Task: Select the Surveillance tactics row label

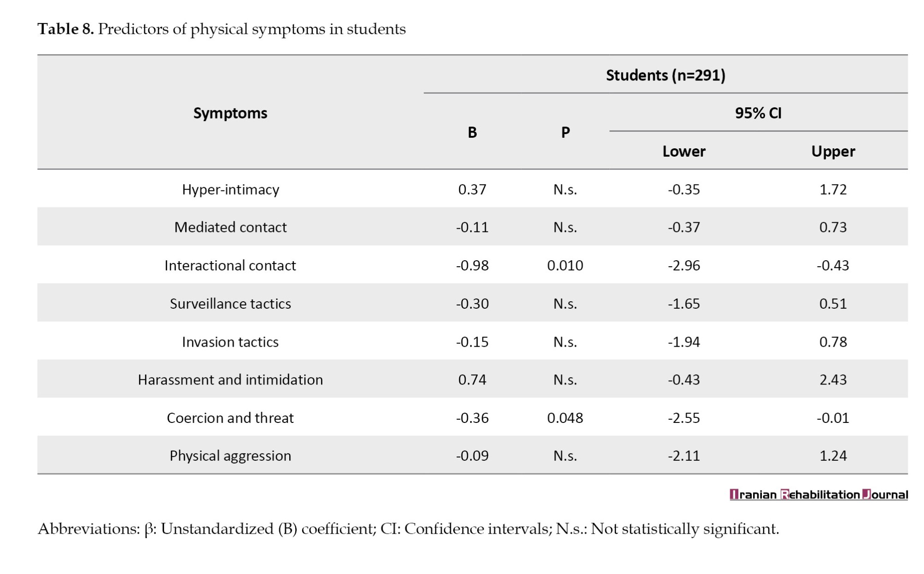Action: click(230, 304)
